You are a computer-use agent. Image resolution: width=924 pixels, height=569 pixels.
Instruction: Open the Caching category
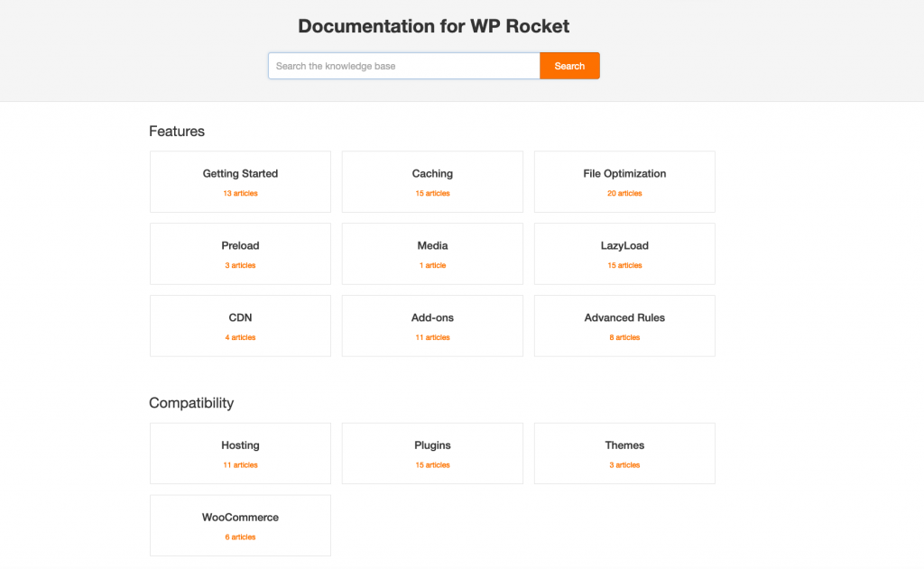(x=432, y=173)
